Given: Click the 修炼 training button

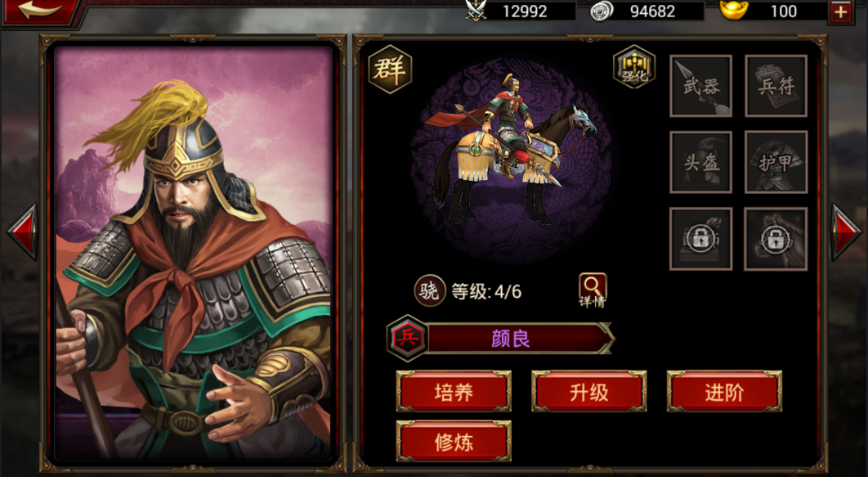Looking at the screenshot, I should 454,442.
